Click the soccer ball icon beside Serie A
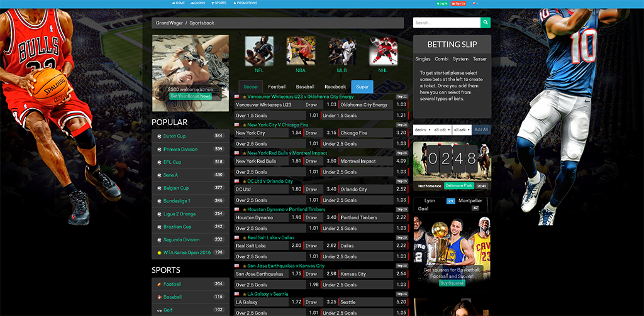Screen dimensions: 644x316 coord(159,175)
